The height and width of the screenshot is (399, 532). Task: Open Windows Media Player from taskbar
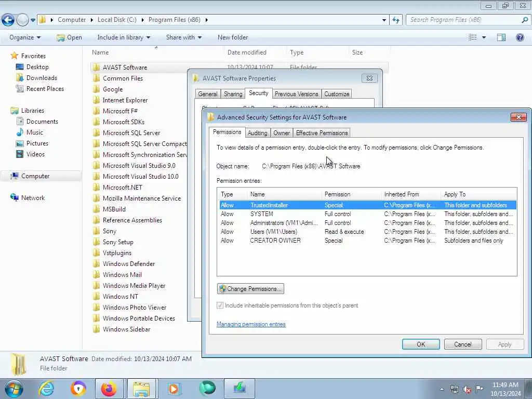tap(174, 389)
